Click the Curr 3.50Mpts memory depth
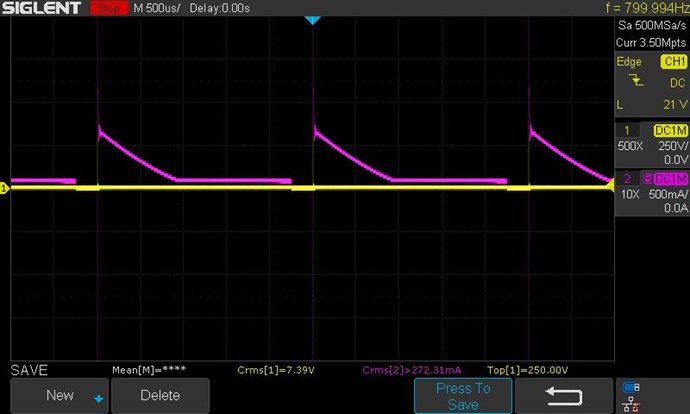The height and width of the screenshot is (414, 690). pos(651,43)
